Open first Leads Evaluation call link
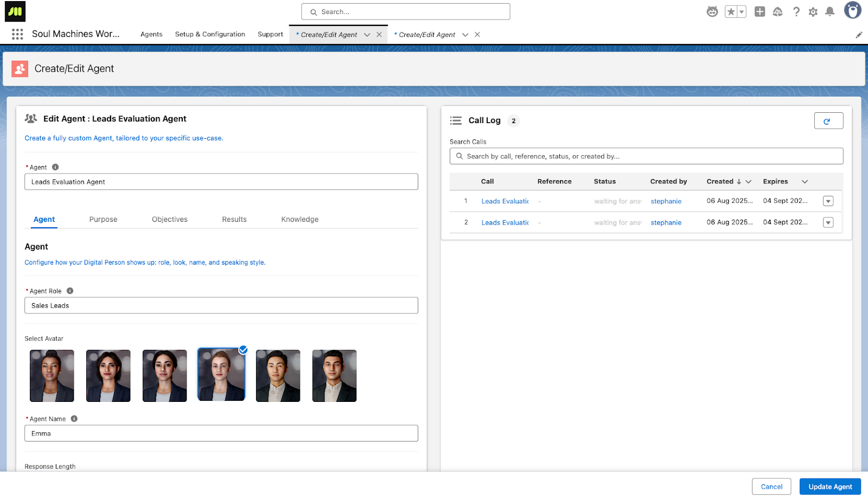Screen dimensions: 868x499 pyautogui.click(x=505, y=201)
